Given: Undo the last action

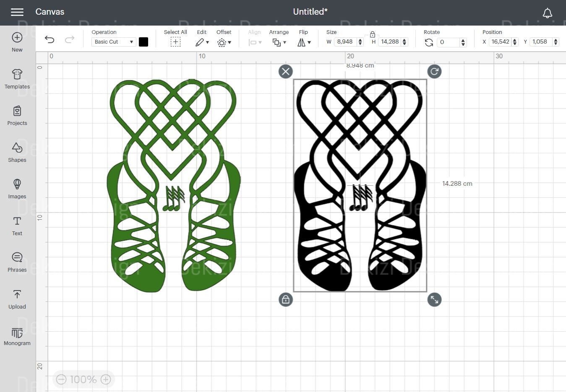Looking at the screenshot, I should 50,39.
